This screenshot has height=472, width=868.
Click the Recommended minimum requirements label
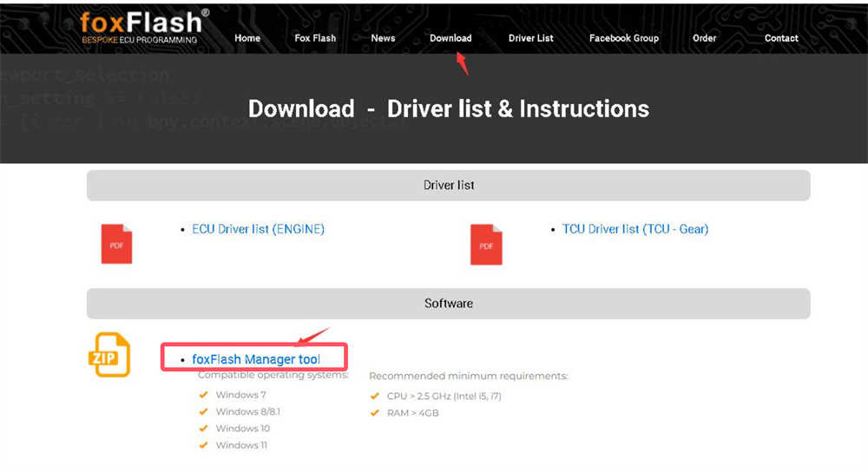pos(469,377)
